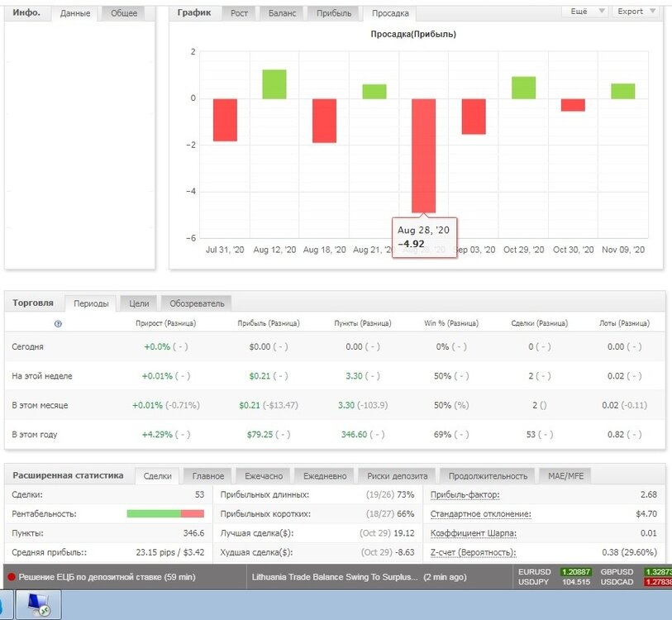Switch to the Цели tab
Screen dimensions: 672x620
[x=139, y=303]
